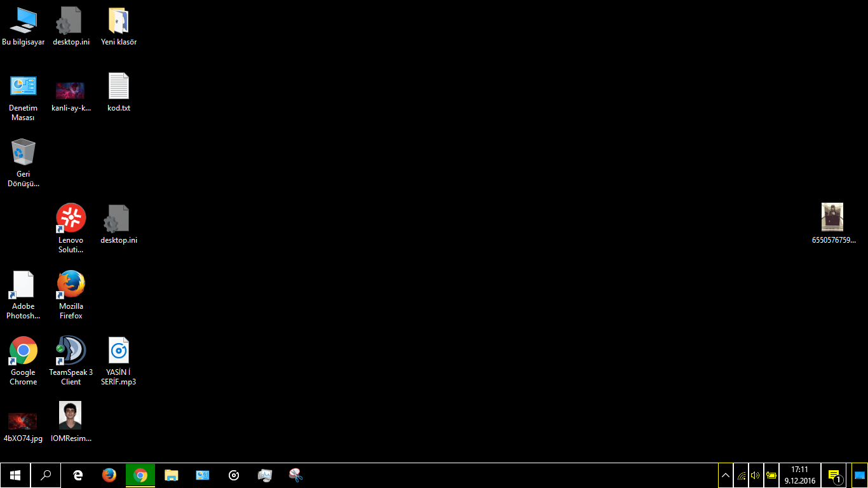
Task: Select the Geri Dönüşüm recycle bin icon
Action: click(x=24, y=163)
